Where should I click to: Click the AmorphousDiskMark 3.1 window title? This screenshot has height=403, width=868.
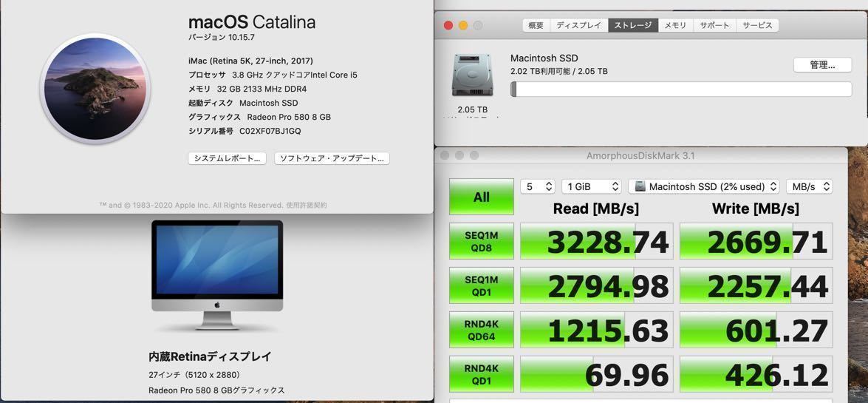pos(640,156)
